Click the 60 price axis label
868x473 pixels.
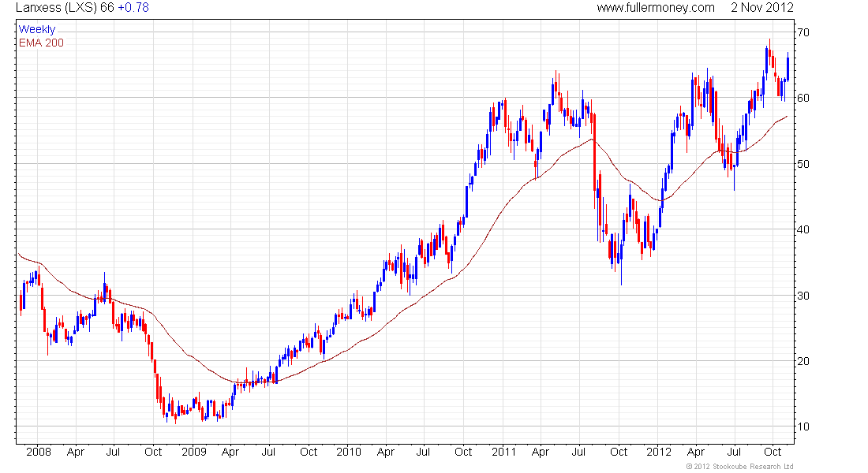point(803,98)
